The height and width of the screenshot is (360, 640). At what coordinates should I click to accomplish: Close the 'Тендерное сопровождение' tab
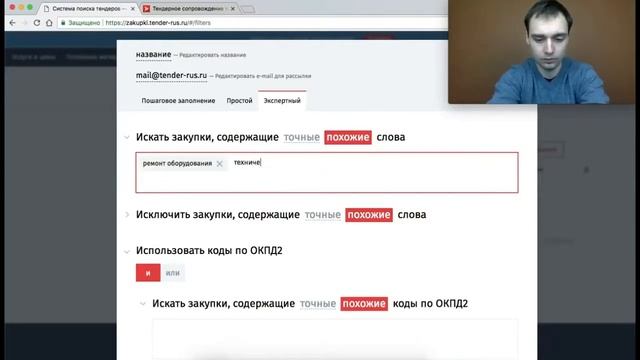[233, 9]
